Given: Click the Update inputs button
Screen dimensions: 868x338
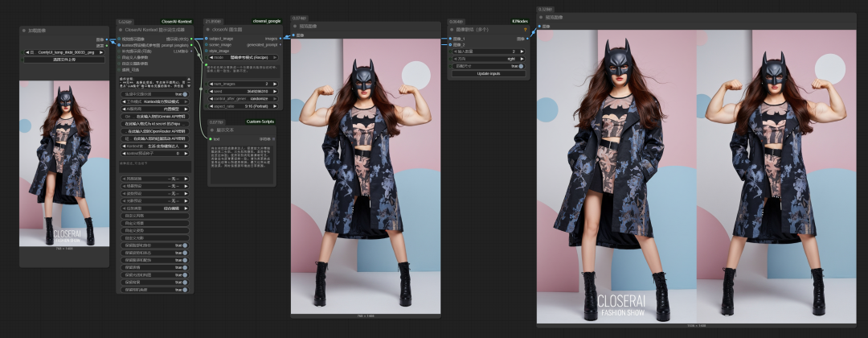Looking at the screenshot, I should [488, 74].
